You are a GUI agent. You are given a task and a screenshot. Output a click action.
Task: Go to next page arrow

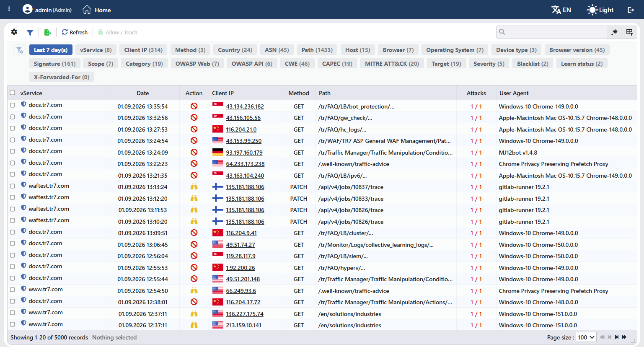pyautogui.click(x=616, y=337)
